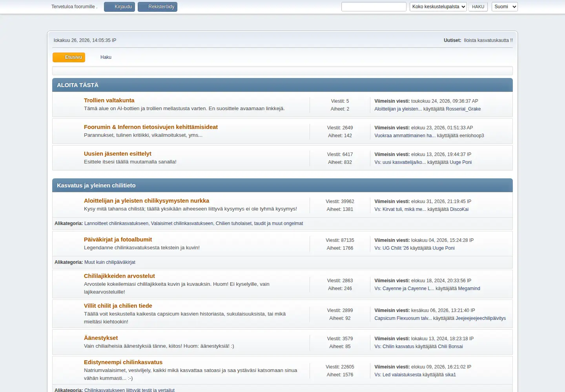Open the Uusien jäsenten esittelyt board
Viewport: 565px width, 392px height.
pyautogui.click(x=118, y=154)
